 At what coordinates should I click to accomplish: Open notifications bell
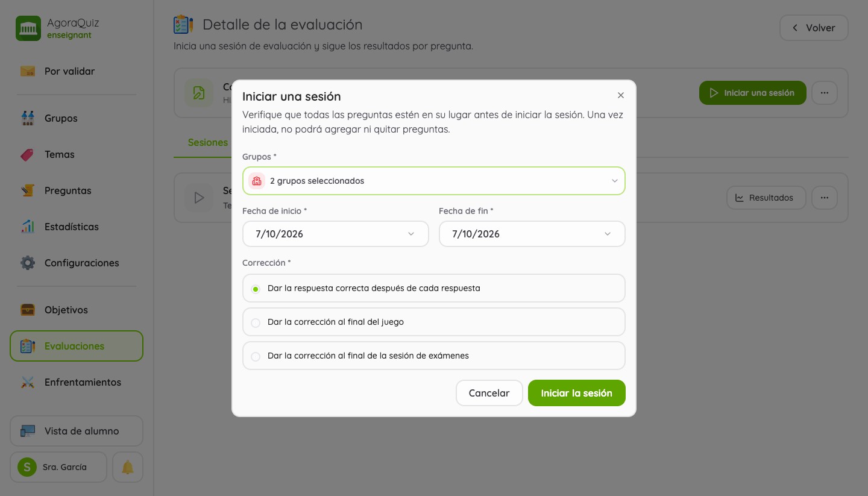coord(128,467)
